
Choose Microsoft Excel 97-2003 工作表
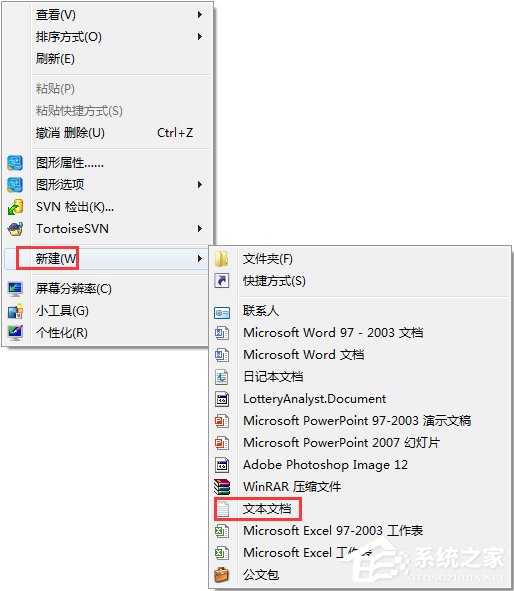tap(360, 531)
